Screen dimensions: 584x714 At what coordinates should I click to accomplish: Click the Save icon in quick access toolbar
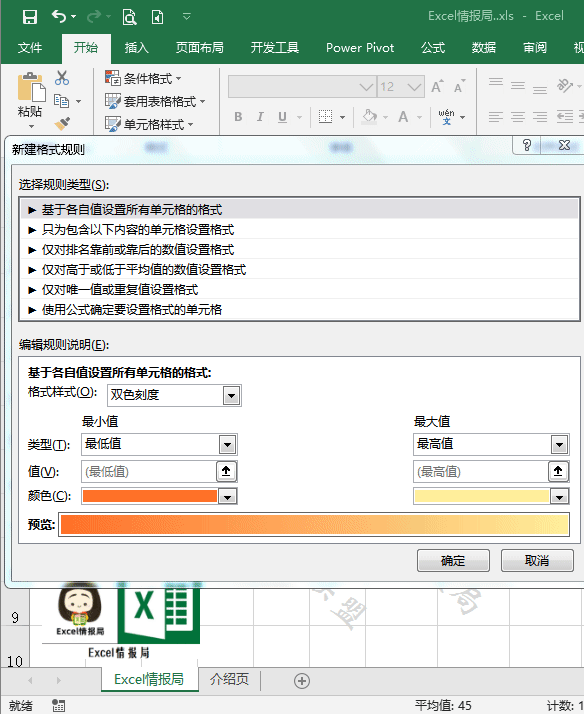click(x=30, y=17)
